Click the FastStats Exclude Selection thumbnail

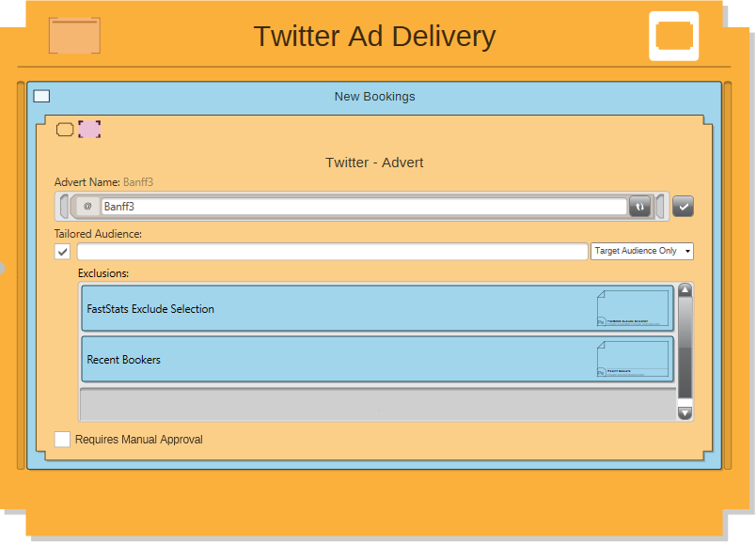(x=633, y=308)
